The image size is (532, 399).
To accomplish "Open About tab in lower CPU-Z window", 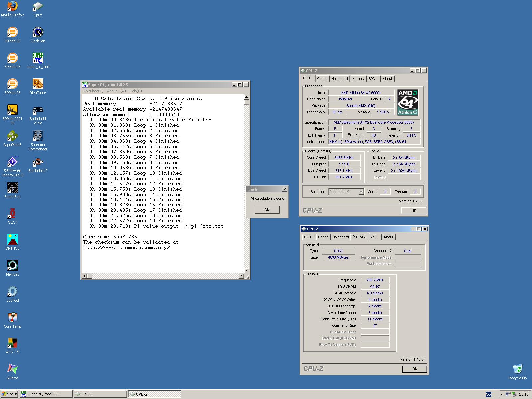I will coord(388,237).
